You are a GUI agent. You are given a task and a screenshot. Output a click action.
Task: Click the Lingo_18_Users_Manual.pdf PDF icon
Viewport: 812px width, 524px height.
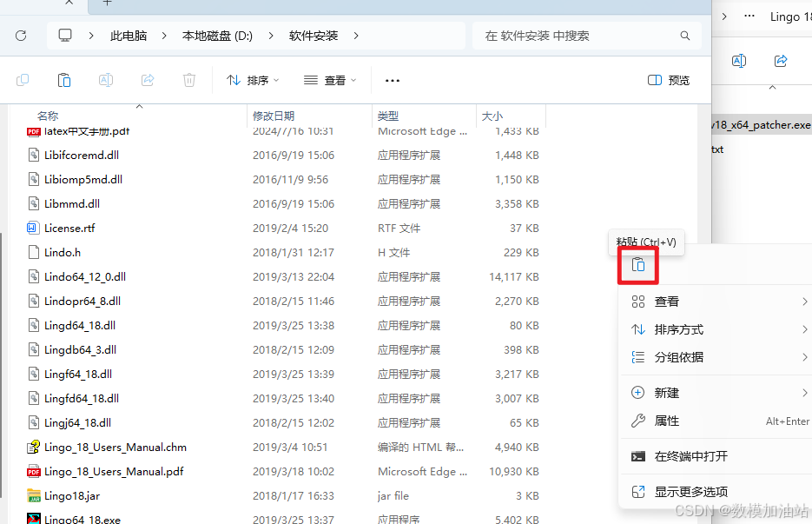34,472
